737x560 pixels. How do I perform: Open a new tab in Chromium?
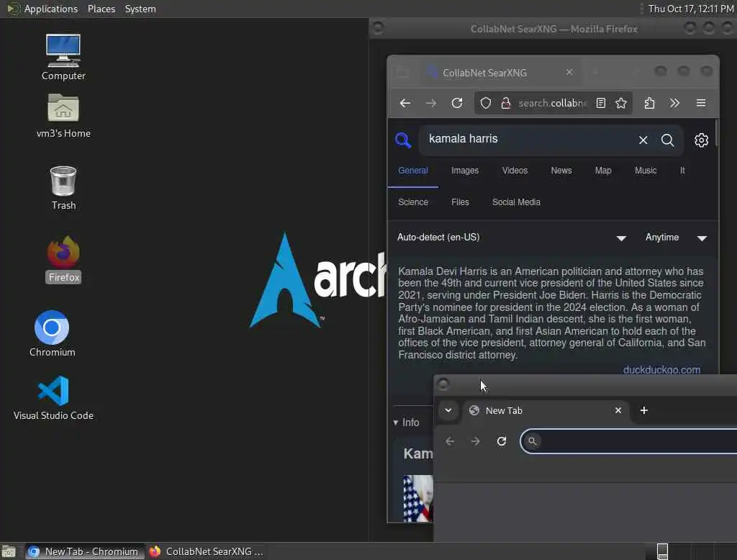point(644,410)
